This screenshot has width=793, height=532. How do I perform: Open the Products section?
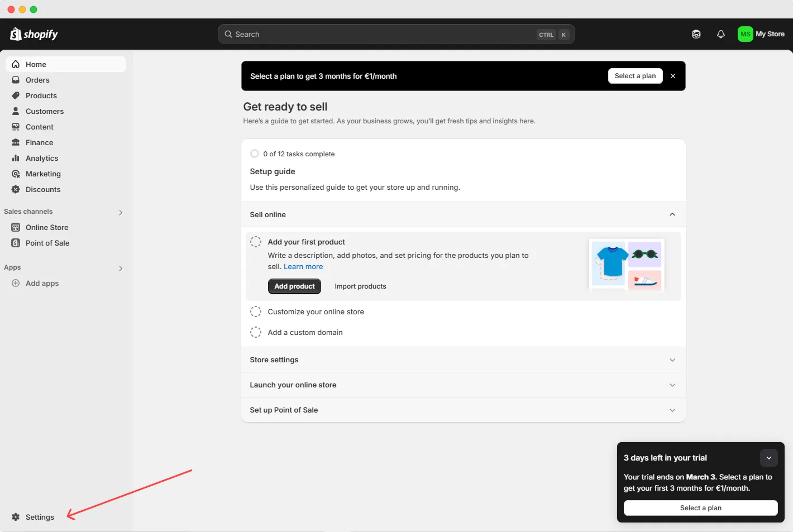click(41, 95)
